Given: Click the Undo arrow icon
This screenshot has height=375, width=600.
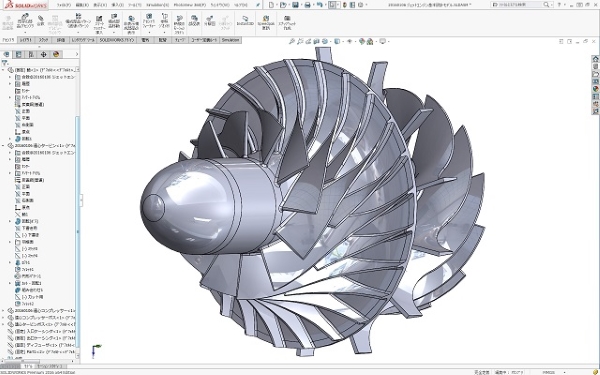Looking at the screenshot, I should pos(320,5).
